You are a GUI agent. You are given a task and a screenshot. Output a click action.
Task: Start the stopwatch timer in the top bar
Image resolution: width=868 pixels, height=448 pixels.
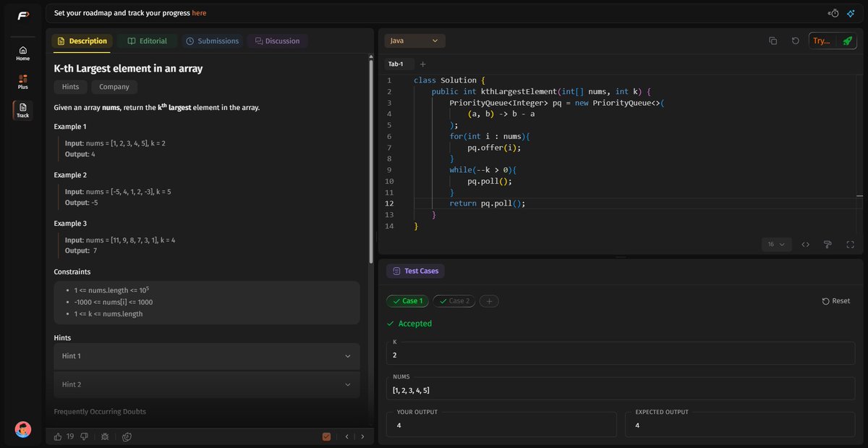coord(834,13)
